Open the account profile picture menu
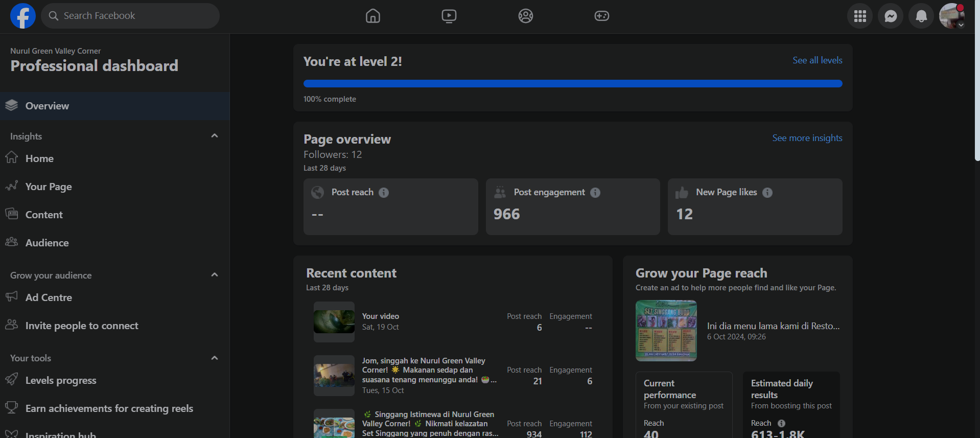This screenshot has height=438, width=980. [x=952, y=16]
